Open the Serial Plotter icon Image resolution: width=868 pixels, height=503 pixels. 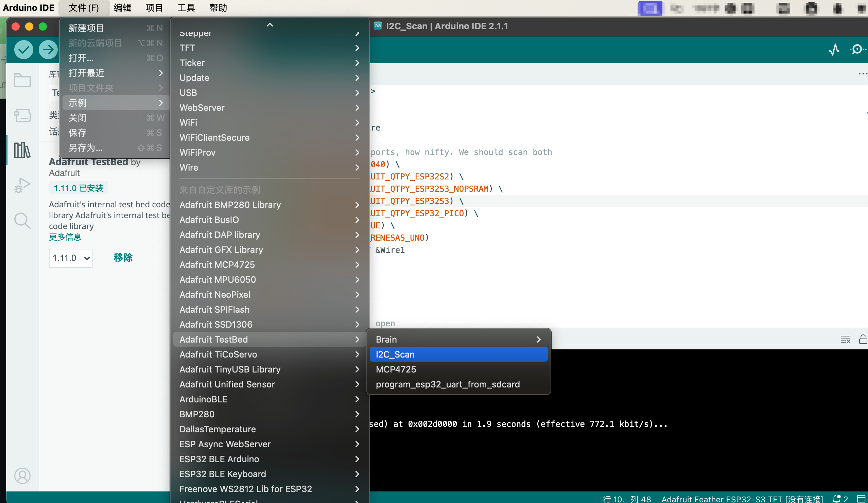pyautogui.click(x=834, y=50)
